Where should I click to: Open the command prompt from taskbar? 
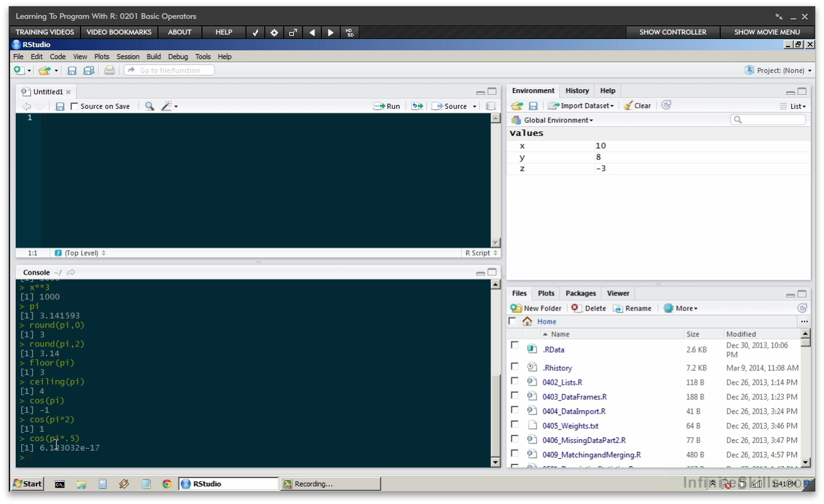tap(60, 484)
